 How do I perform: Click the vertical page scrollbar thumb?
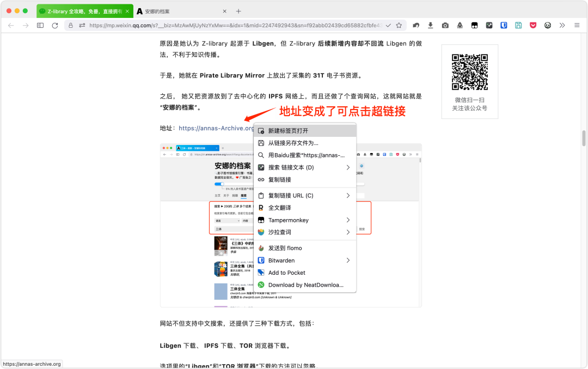pyautogui.click(x=584, y=138)
